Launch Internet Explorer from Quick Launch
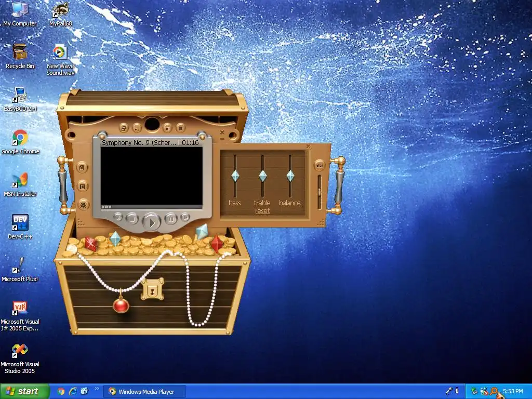Image resolution: width=532 pixels, height=399 pixels. click(73, 391)
